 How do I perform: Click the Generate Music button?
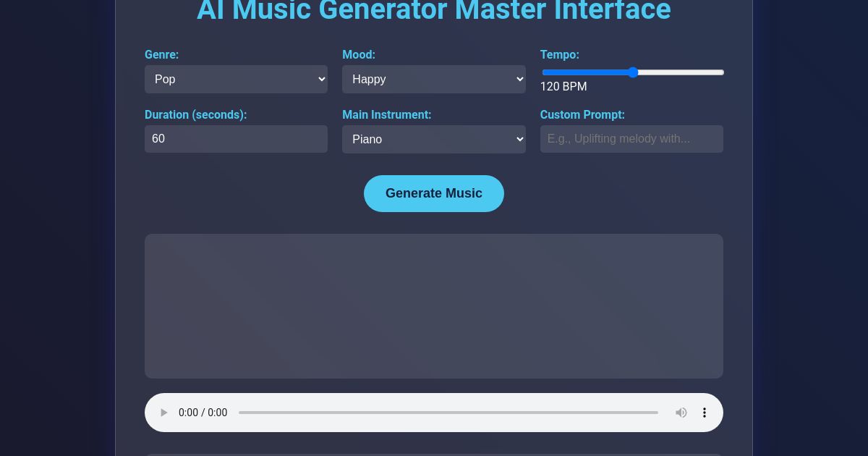pyautogui.click(x=434, y=193)
